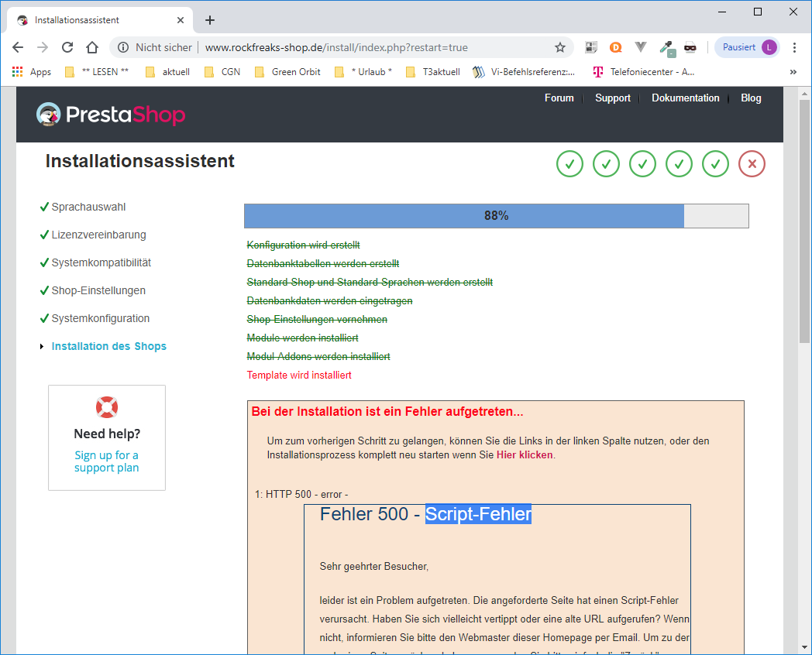Click the first green checkmark step circle
This screenshot has height=655, width=812.
[x=569, y=164]
